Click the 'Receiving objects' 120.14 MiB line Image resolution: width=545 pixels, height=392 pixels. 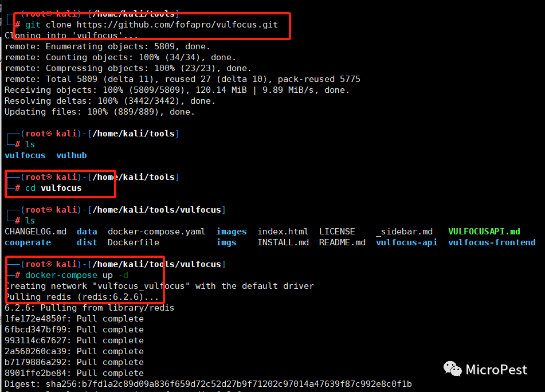coord(177,90)
